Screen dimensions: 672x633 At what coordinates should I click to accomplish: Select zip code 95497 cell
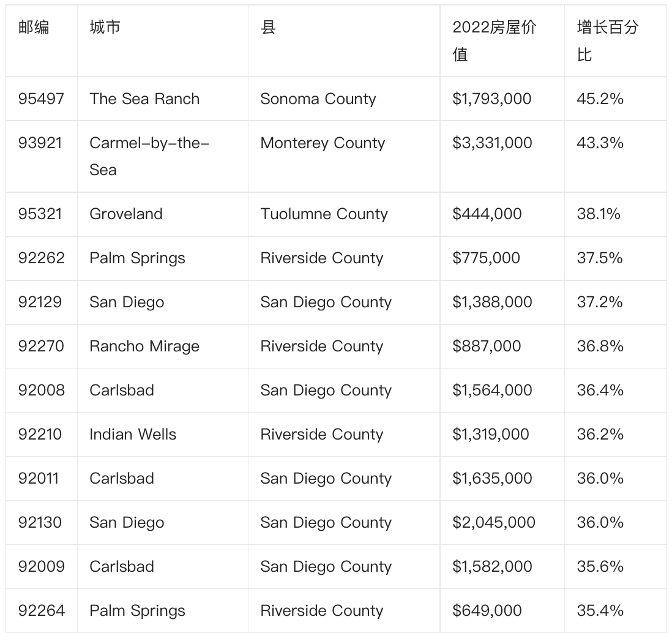pos(41,99)
